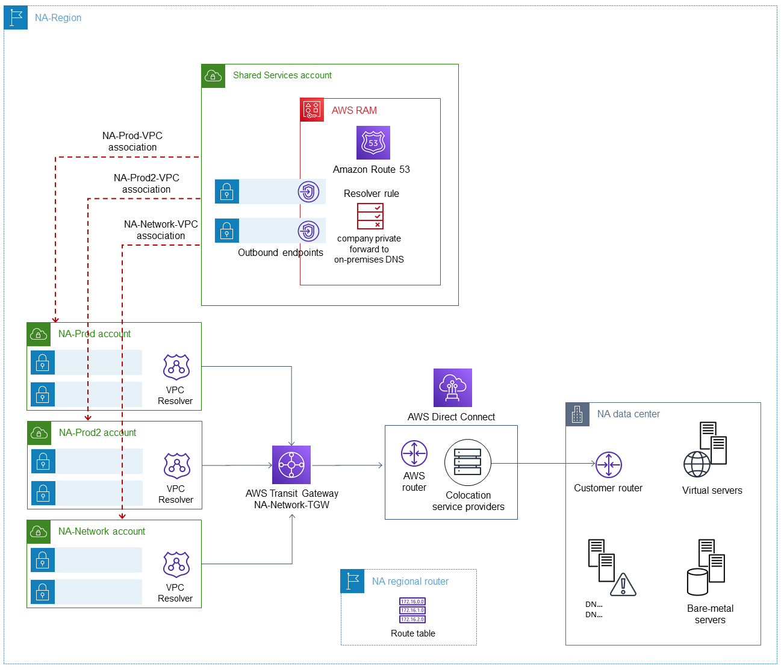Select the Colocation service providers label
This screenshot has height=672, width=784.
[x=468, y=501]
